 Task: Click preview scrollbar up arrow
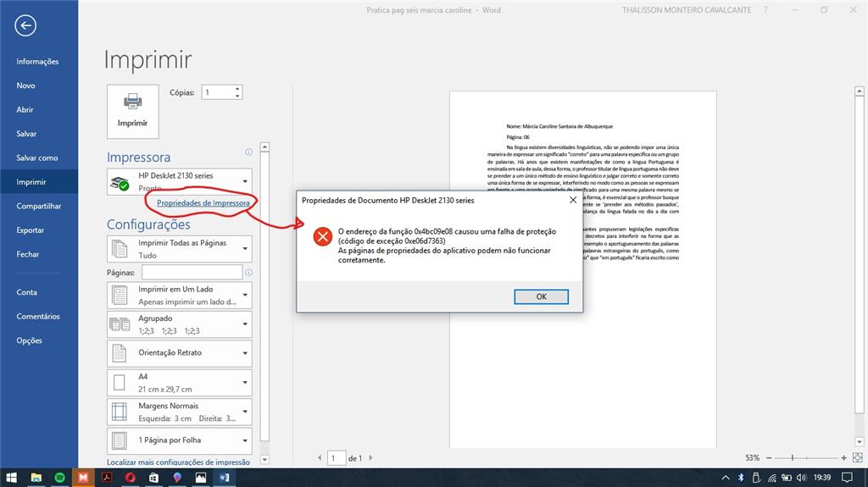860,91
